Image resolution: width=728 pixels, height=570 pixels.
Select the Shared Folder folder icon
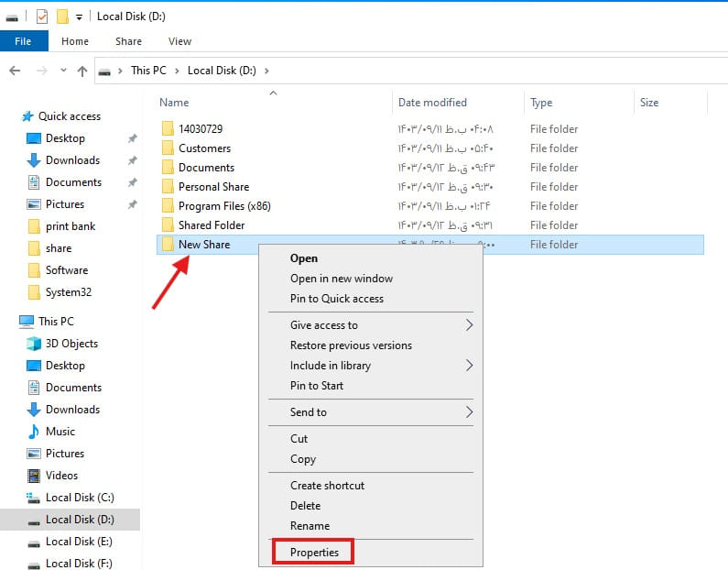tap(168, 225)
